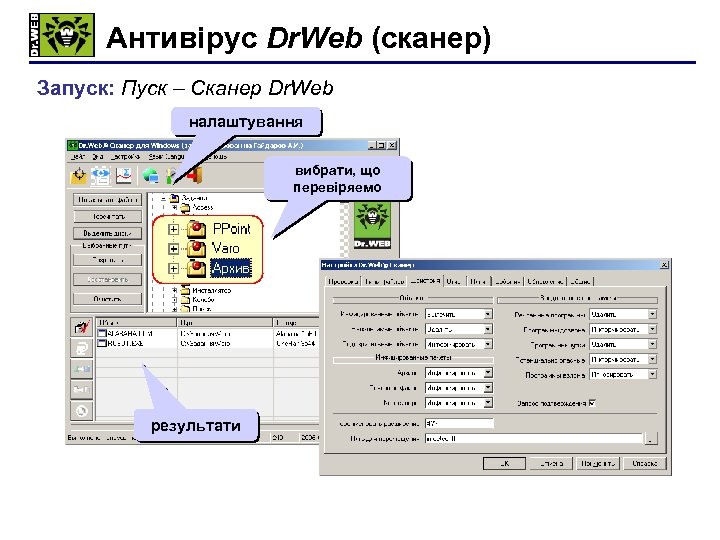Image resolution: width=720 pixels, height=540 pixels.
Task: Open the Файл menu in the scanner window
Action: [x=77, y=157]
